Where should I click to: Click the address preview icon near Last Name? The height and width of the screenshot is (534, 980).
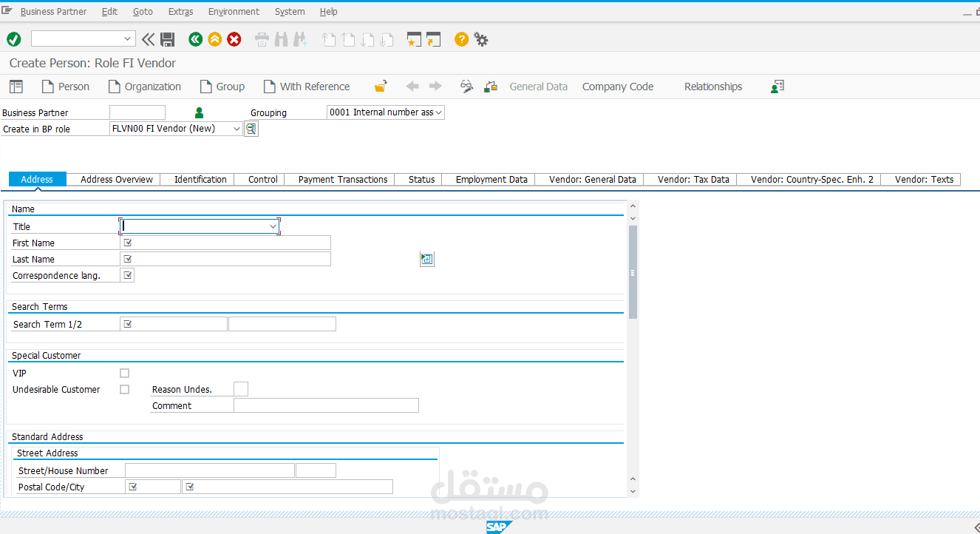pyautogui.click(x=426, y=259)
